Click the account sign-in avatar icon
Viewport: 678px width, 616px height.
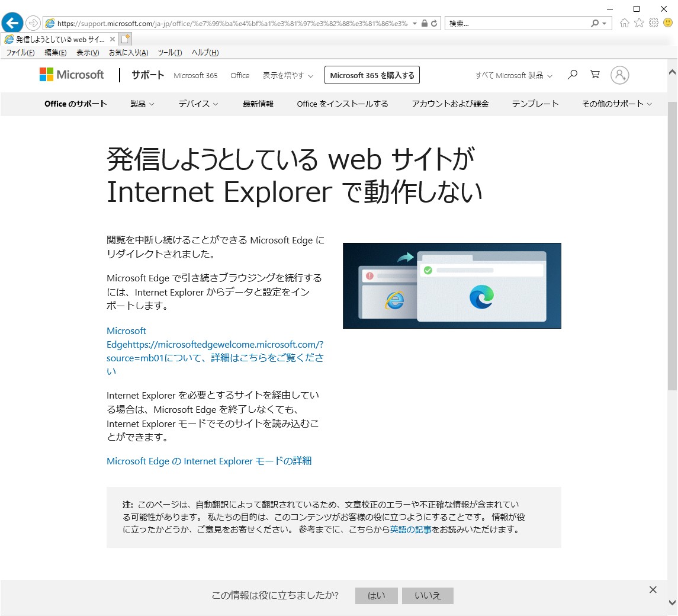619,75
